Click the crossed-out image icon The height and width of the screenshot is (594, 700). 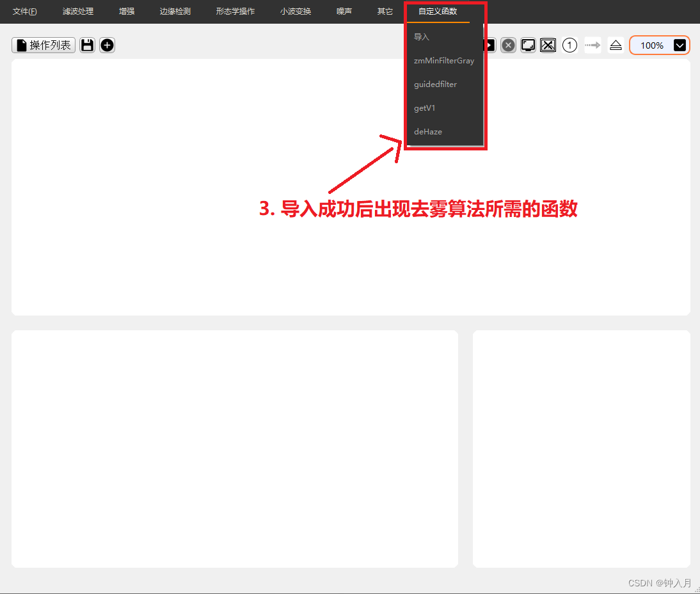pyautogui.click(x=548, y=45)
